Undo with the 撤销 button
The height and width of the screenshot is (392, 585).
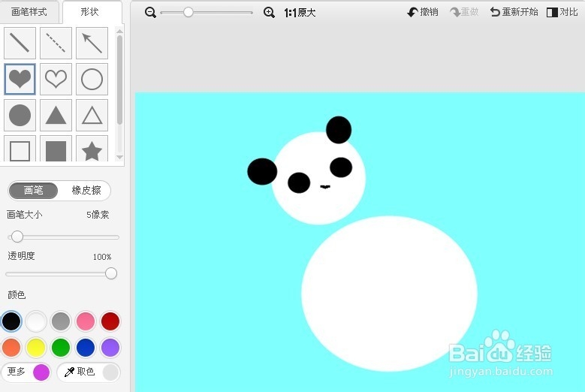point(422,12)
